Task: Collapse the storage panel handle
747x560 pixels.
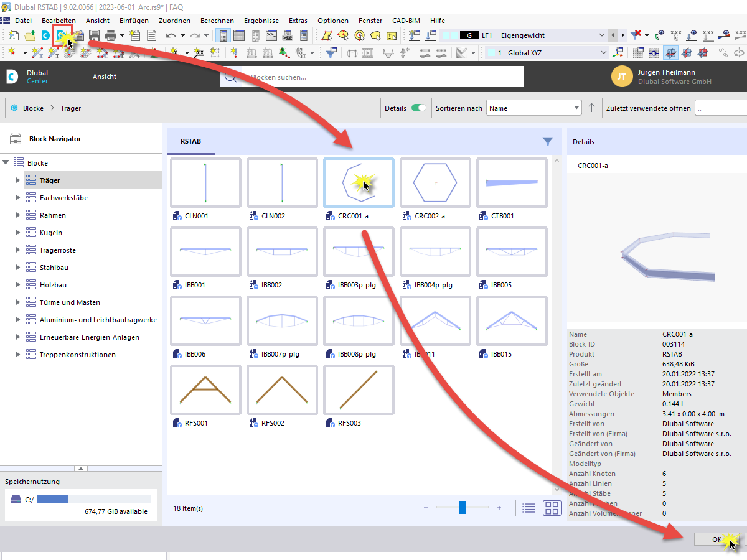Action: [81, 468]
